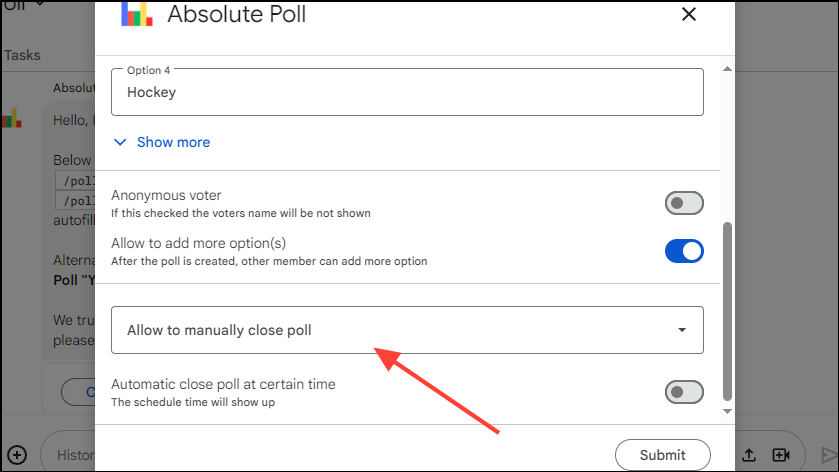This screenshot has width=839, height=472.
Task: Click the plus icon beside message box
Action: [16, 455]
